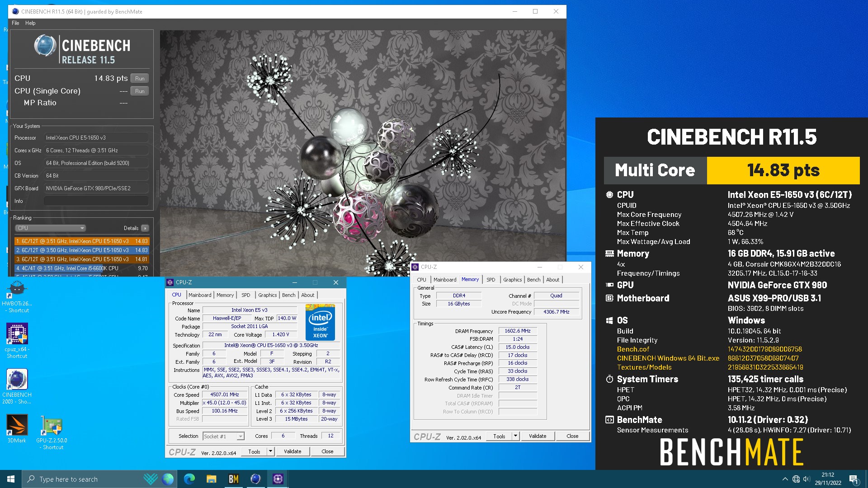Image resolution: width=868 pixels, height=488 pixels.
Task: Click DRAM Frequency value 1602.6 MHz
Action: [x=518, y=331]
